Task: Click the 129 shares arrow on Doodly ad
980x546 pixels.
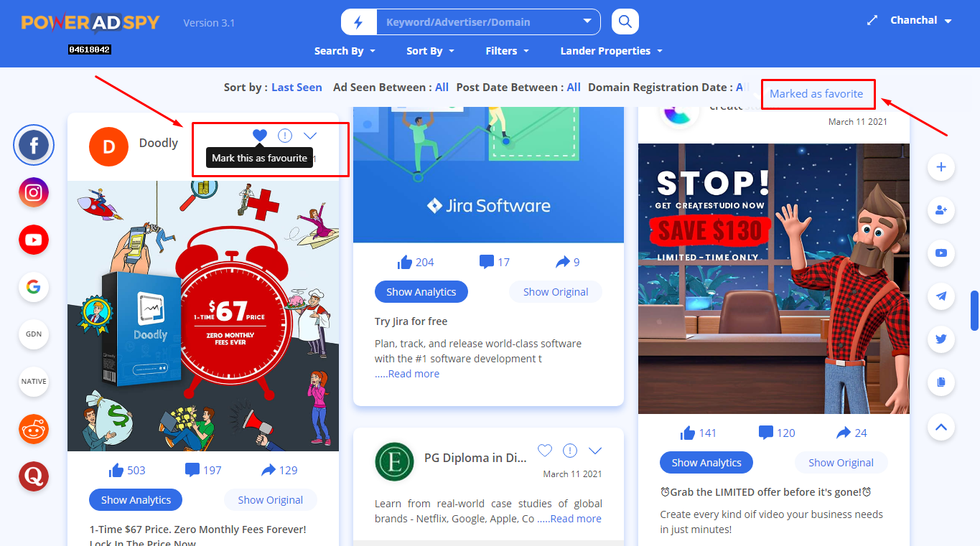Action: (269, 470)
